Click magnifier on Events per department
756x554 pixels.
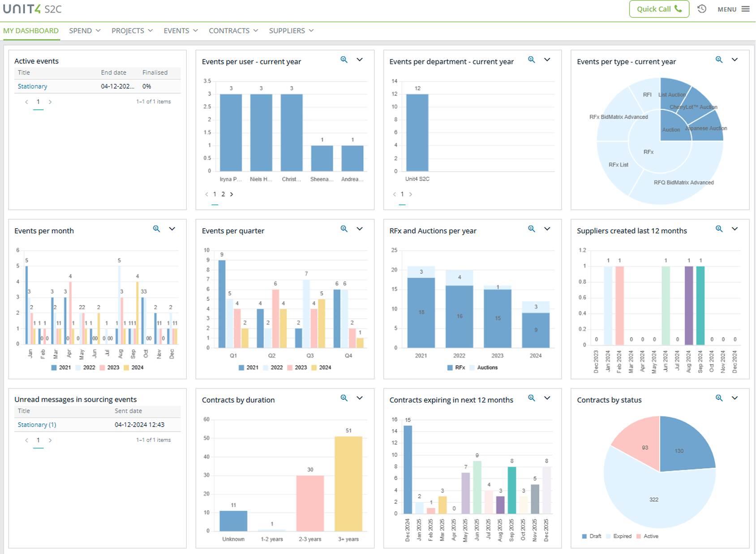[x=532, y=60]
